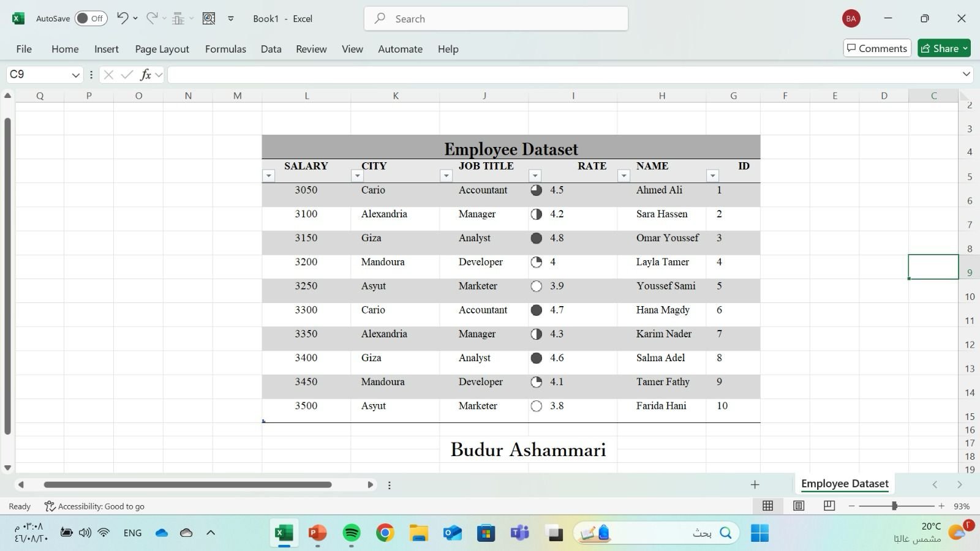Expand the Name Box dropdown arrow
Screen dimensions: 980x551
[75, 75]
